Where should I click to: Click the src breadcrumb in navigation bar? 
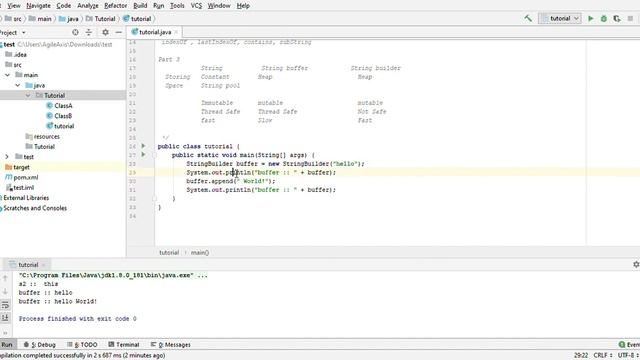click(13, 19)
